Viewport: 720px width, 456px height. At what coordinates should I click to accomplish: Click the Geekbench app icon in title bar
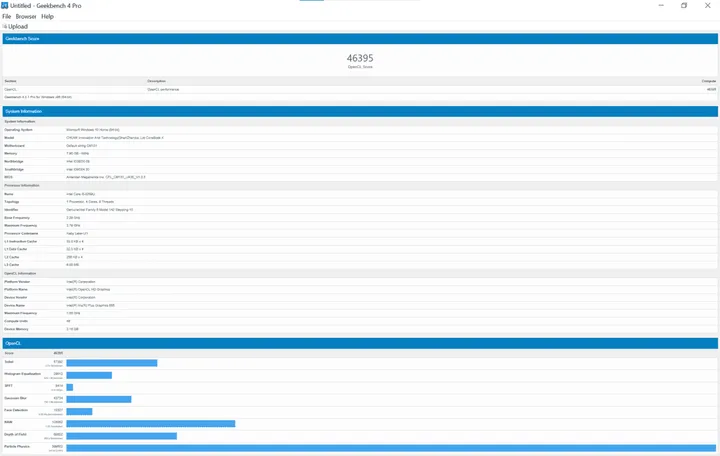(x=6, y=5)
